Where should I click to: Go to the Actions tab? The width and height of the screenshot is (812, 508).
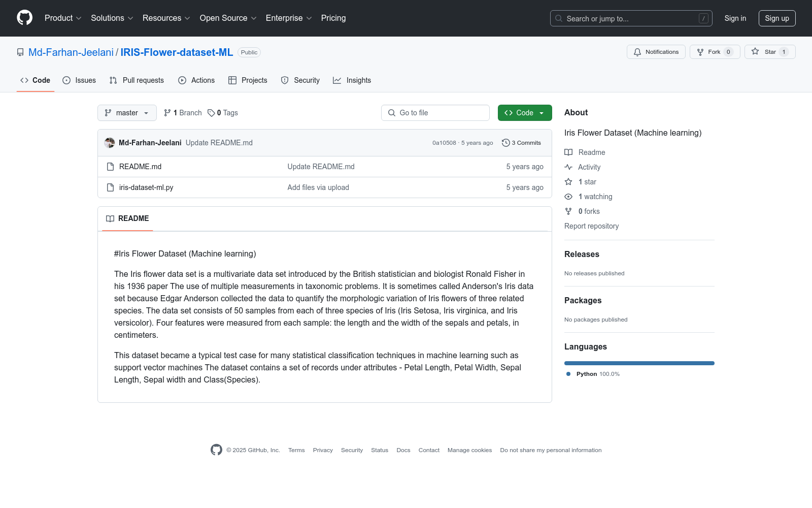coord(196,80)
